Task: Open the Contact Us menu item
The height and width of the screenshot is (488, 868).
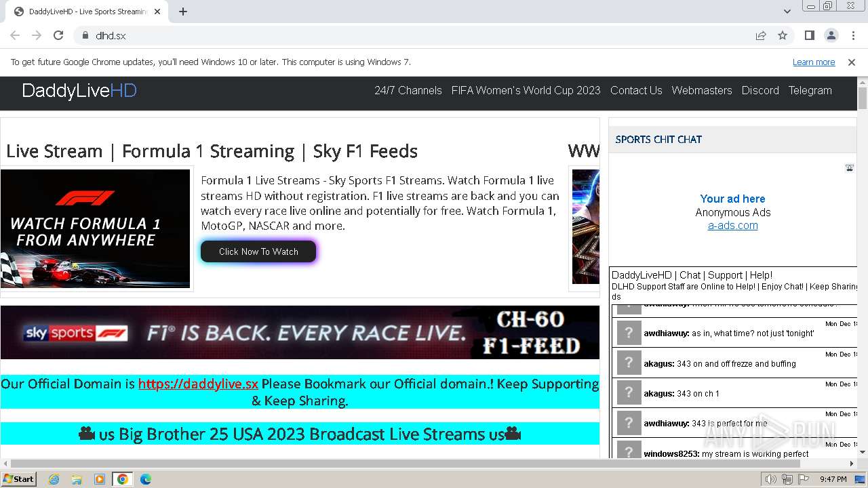Action: click(x=636, y=90)
